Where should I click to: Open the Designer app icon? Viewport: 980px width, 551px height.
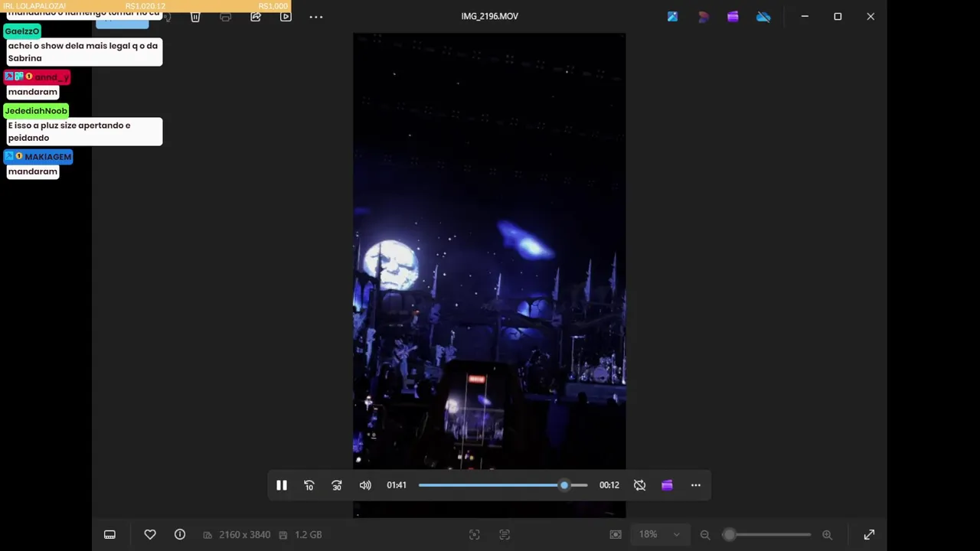pyautogui.click(x=703, y=16)
